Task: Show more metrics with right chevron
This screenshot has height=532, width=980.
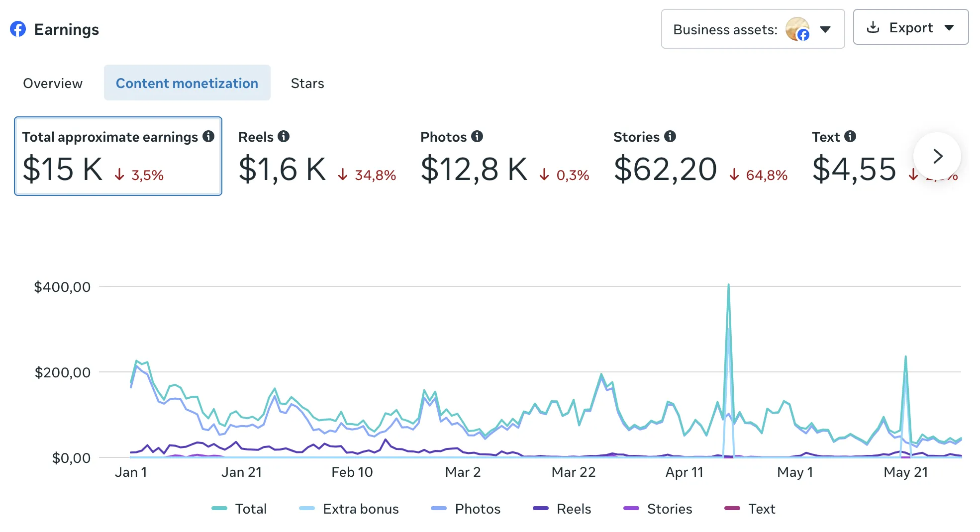Action: tap(937, 156)
